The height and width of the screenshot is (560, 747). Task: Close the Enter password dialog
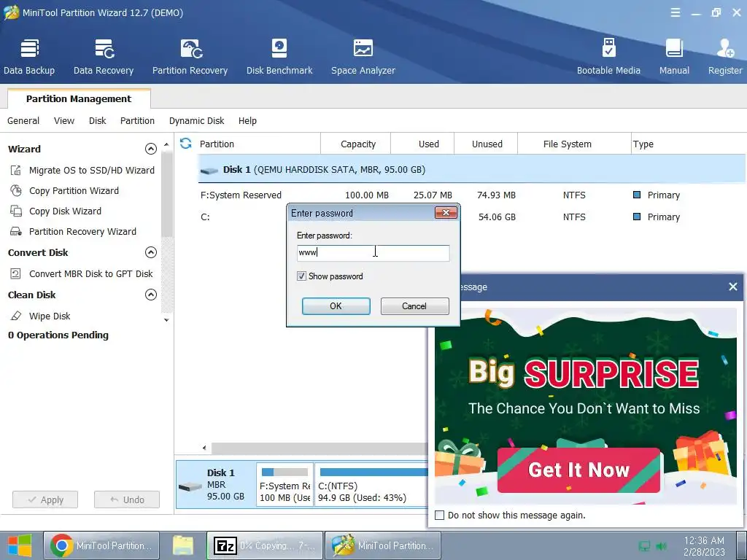(x=446, y=213)
